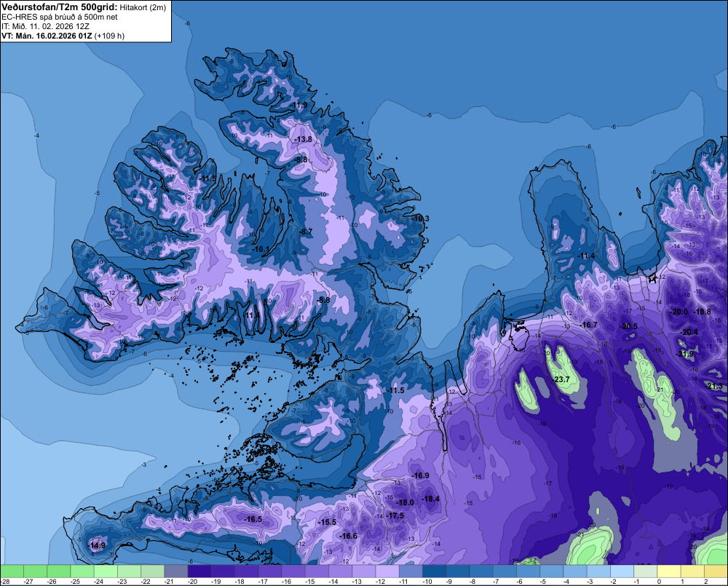Click the -14.9 temperature value
The width and height of the screenshot is (728, 586).
point(97,545)
